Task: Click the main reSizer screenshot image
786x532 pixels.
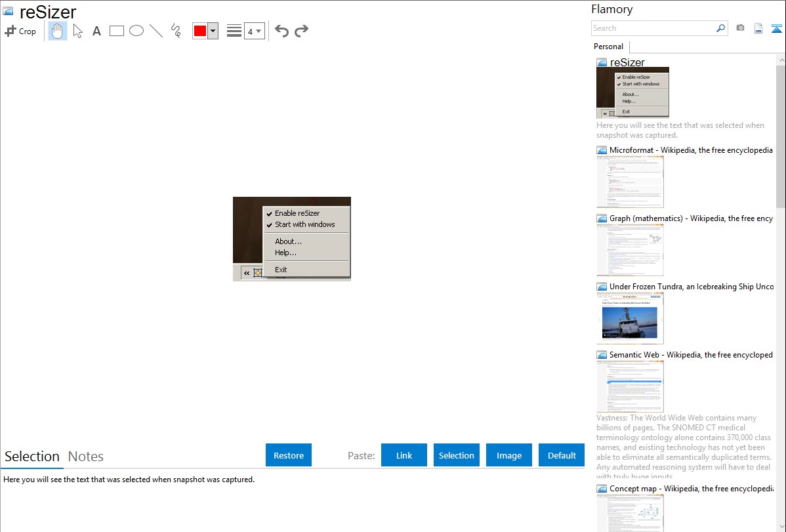Action: click(x=292, y=239)
